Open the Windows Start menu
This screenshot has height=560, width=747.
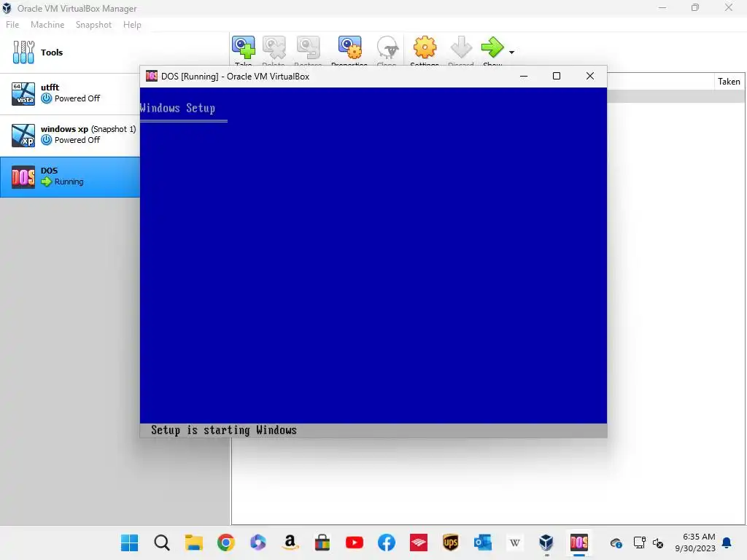129,542
